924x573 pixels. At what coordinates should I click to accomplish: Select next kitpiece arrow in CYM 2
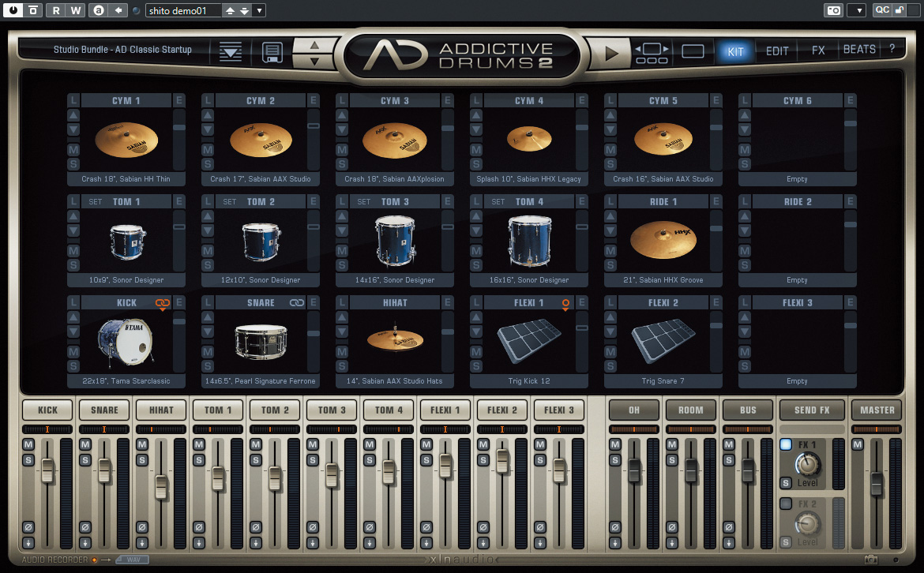click(208, 129)
